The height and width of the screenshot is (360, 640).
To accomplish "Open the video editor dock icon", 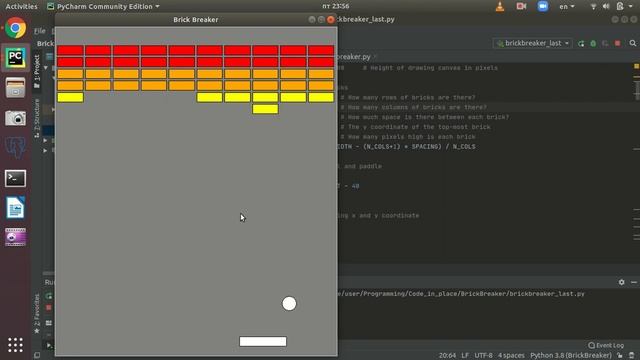I will (16, 237).
